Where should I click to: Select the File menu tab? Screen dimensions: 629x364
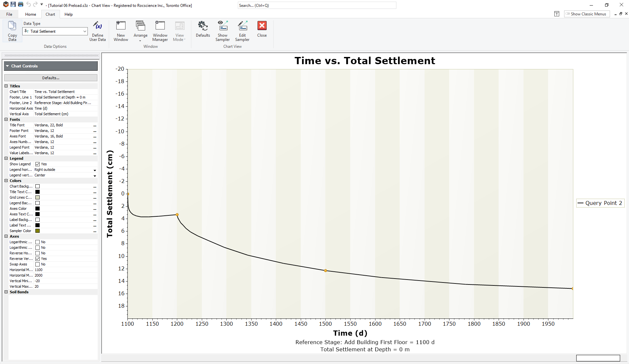pos(9,14)
